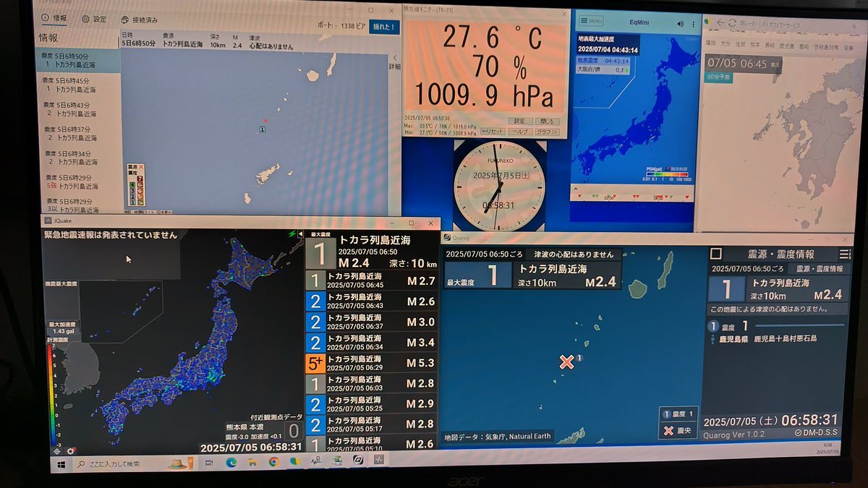
Task: Click the 60分予測 forecast button
Action: coord(719,77)
